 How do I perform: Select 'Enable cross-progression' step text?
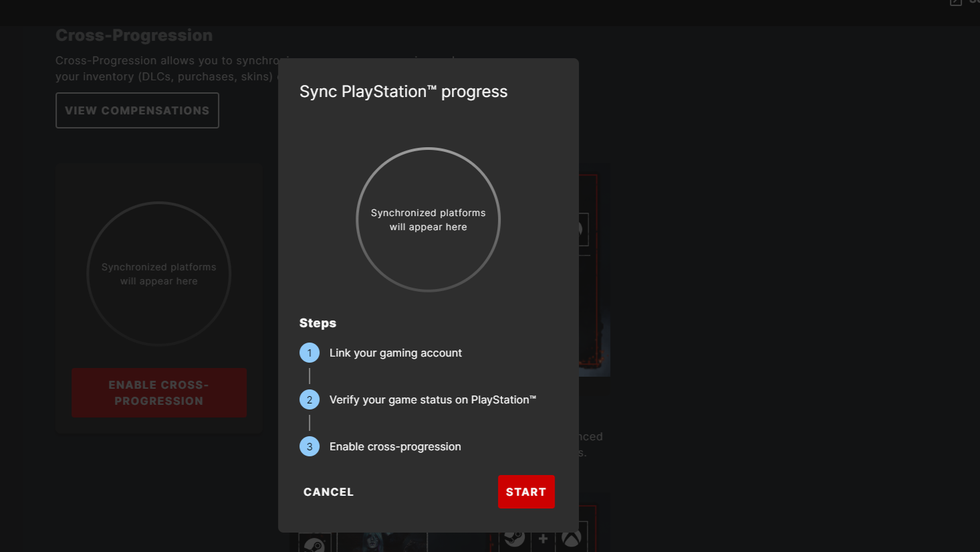(395, 446)
